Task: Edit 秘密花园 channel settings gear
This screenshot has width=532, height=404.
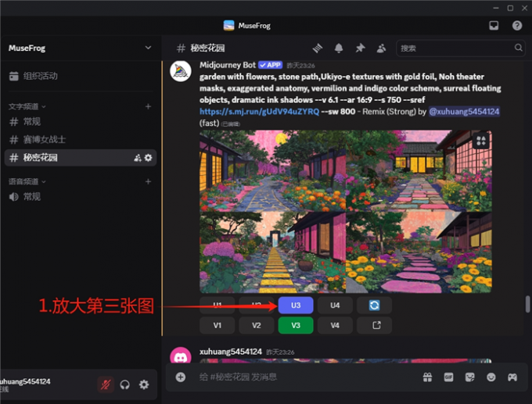Action: [149, 158]
